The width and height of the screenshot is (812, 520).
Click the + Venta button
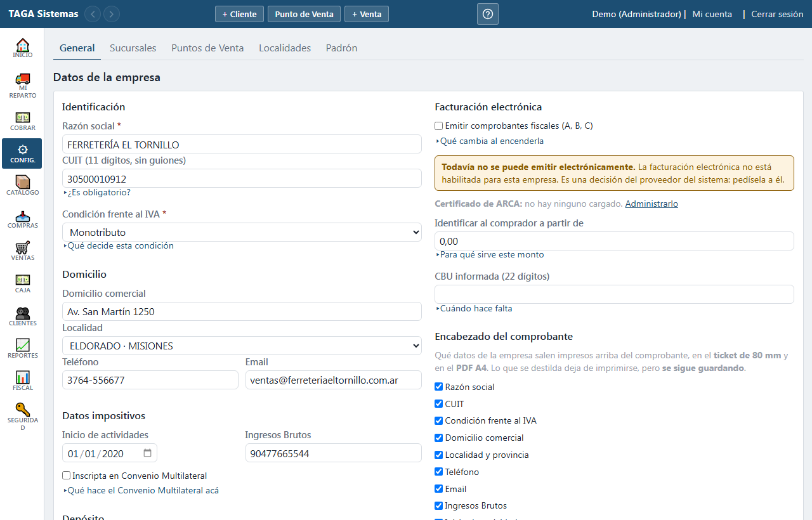tap(367, 14)
